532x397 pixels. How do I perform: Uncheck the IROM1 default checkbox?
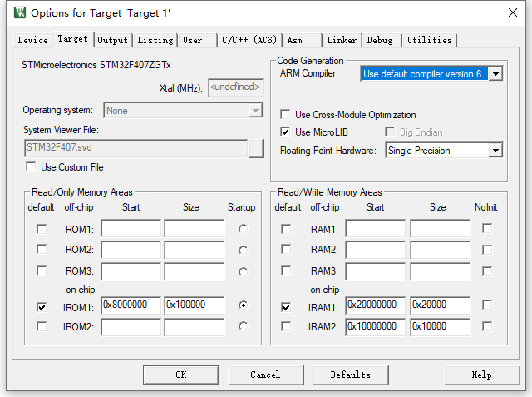click(42, 305)
